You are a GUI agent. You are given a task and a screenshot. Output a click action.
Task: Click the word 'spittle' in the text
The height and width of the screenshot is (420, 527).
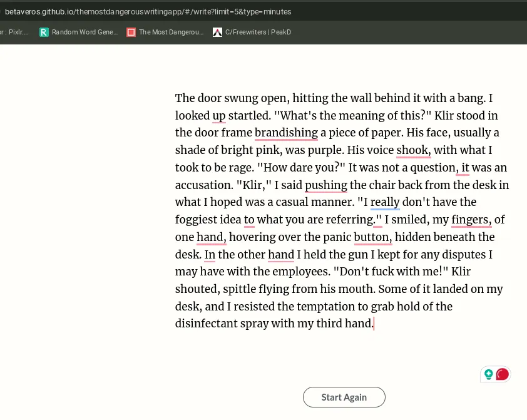[x=239, y=289]
